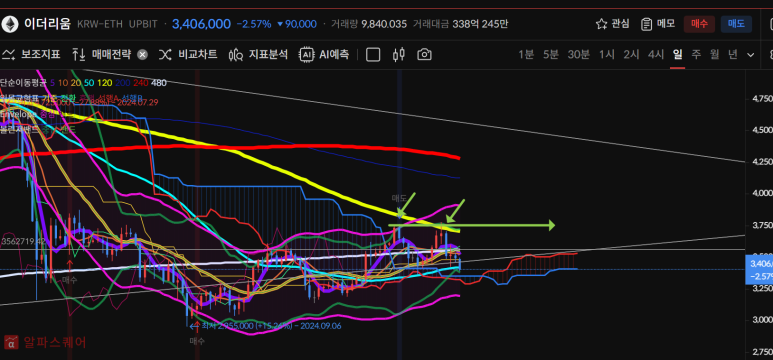Open 매매전략 trading strategy settings

(102, 54)
